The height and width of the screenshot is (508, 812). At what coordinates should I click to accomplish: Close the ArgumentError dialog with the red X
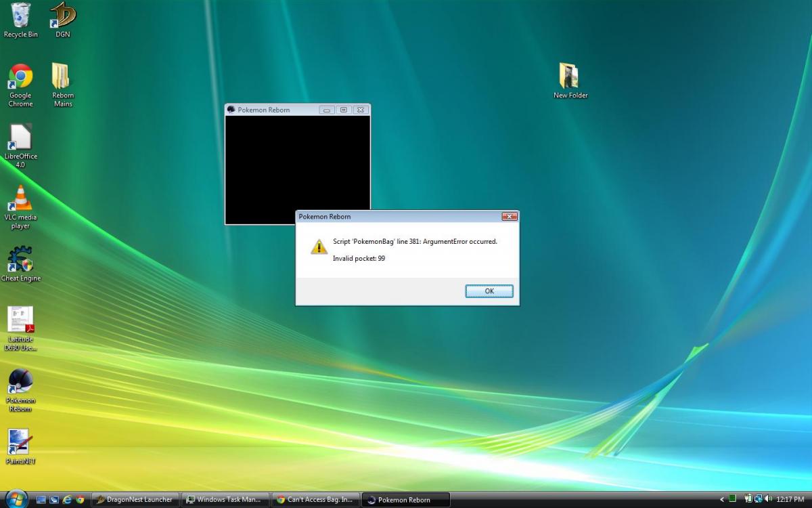(x=510, y=217)
